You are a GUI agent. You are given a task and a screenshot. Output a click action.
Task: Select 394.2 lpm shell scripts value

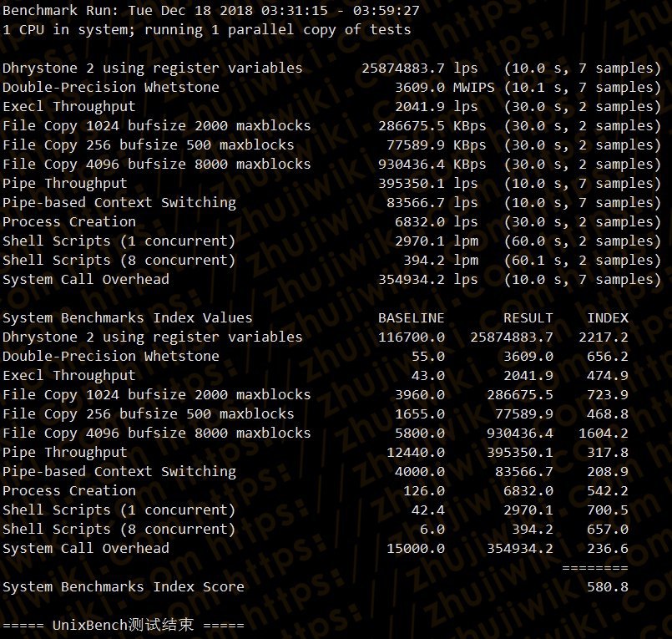tap(441, 261)
